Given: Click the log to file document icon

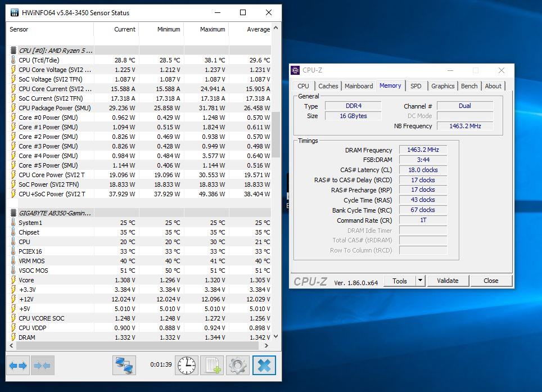Looking at the screenshot, I should pos(212,366).
